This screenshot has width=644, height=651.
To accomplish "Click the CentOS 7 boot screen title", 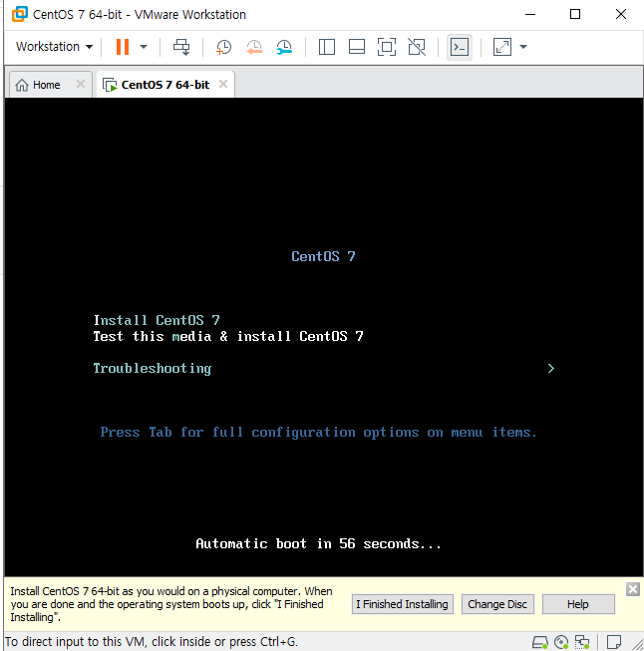I will [323, 256].
